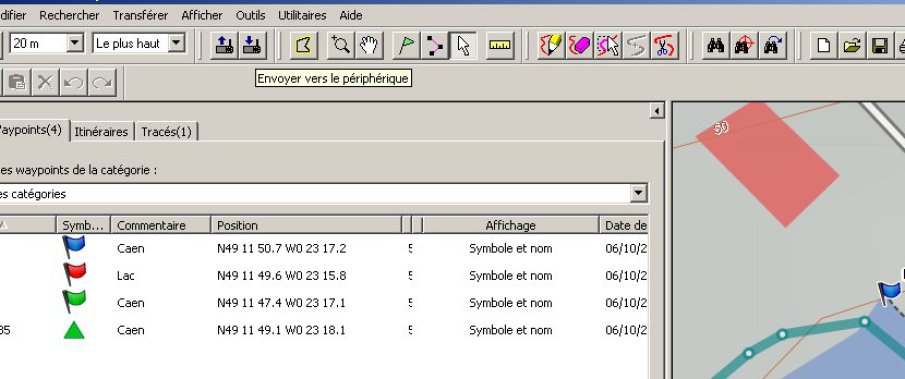This screenshot has width=905, height=379.
Task: Open the Rechercher menu
Action: [69, 16]
